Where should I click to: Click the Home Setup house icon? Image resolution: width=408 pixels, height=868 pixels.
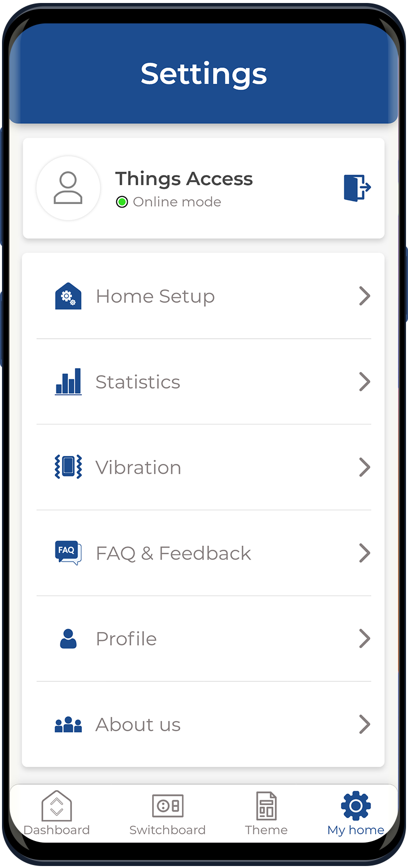tap(68, 296)
